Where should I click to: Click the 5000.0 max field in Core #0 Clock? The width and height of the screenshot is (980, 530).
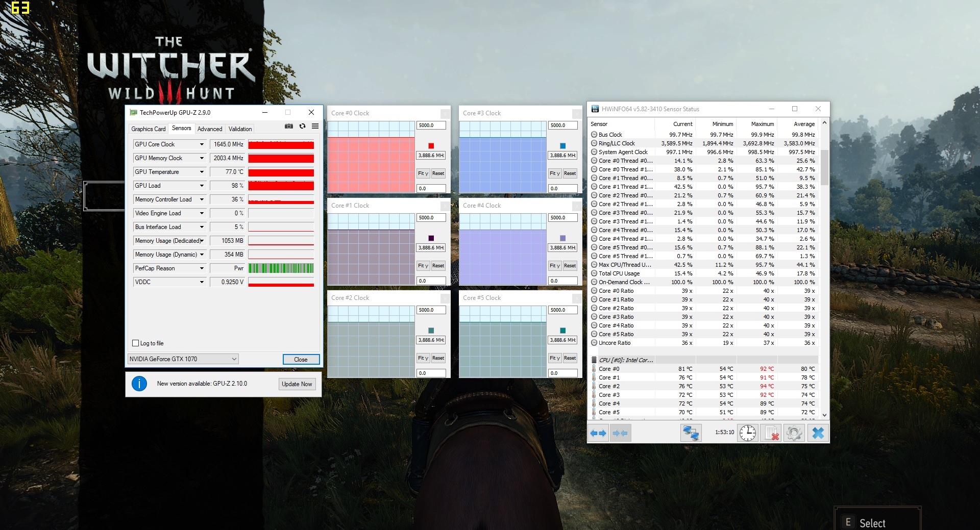[x=431, y=125]
